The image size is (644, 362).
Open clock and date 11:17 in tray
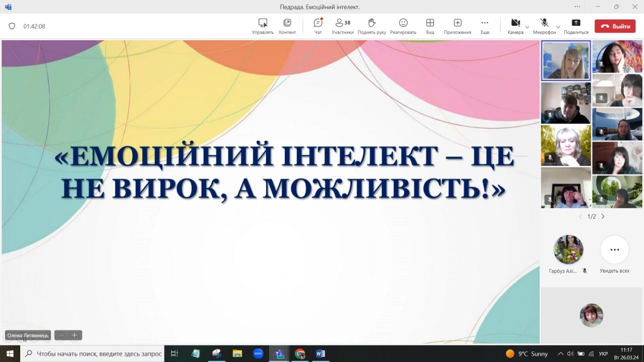click(x=626, y=353)
